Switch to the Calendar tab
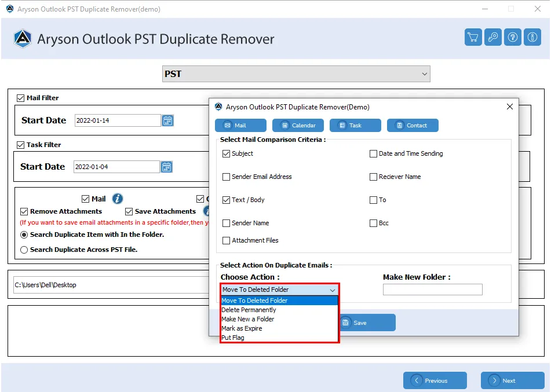551x392 pixels. [298, 126]
